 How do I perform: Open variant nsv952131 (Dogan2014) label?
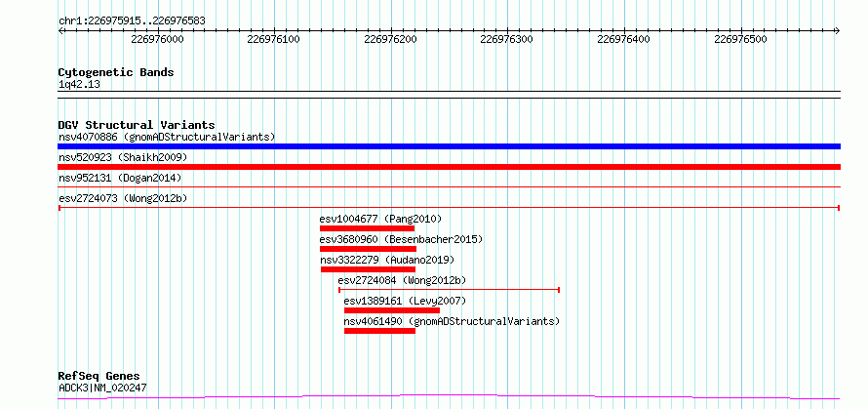(120, 178)
